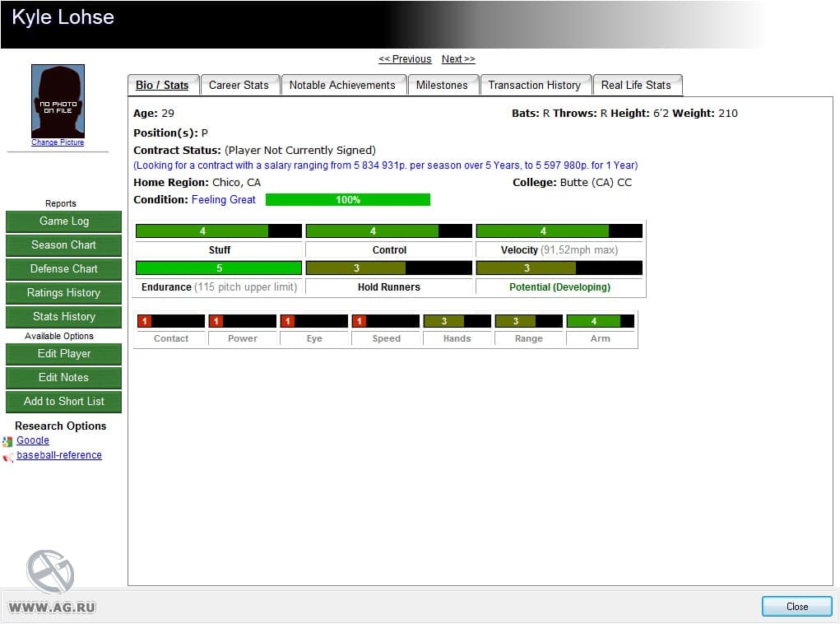The height and width of the screenshot is (624, 840).
Task: Click the Position(s): P text
Action: click(x=170, y=133)
